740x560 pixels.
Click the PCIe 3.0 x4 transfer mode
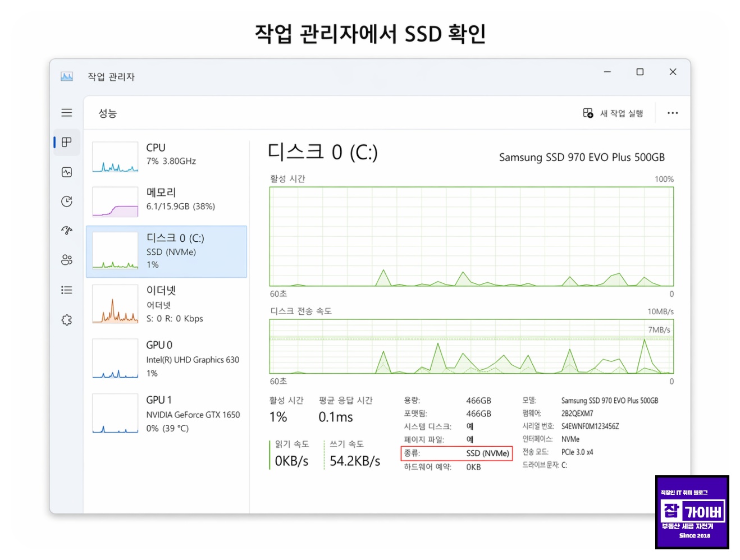point(577,452)
